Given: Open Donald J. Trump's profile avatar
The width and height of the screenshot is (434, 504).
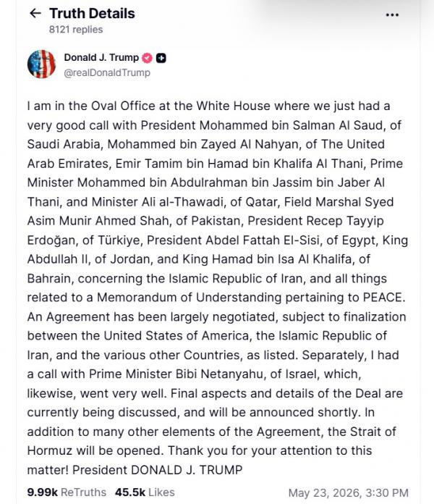Looking at the screenshot, I should (41, 64).
